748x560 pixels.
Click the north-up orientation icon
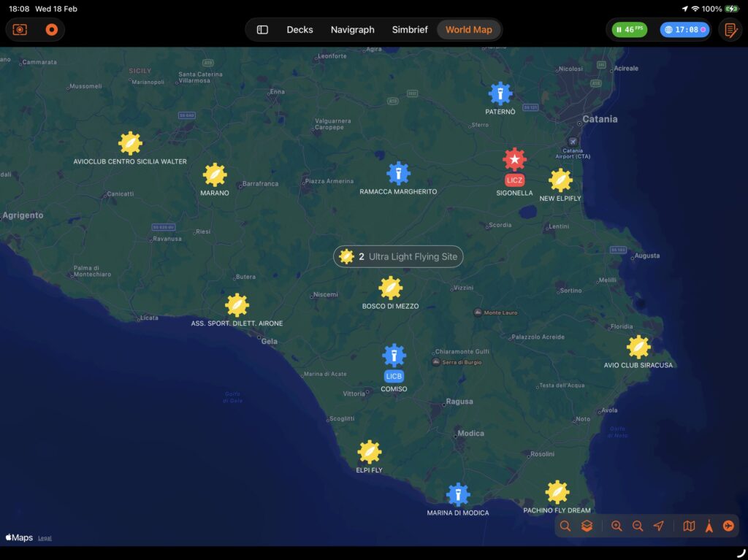(x=709, y=526)
